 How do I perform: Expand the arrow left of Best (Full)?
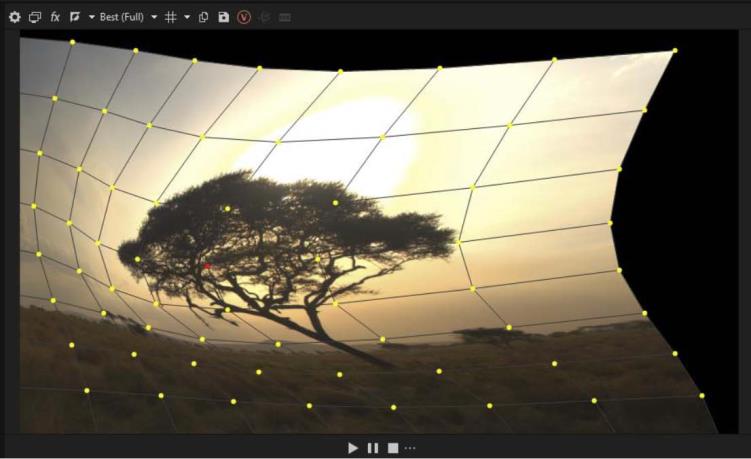pos(91,17)
